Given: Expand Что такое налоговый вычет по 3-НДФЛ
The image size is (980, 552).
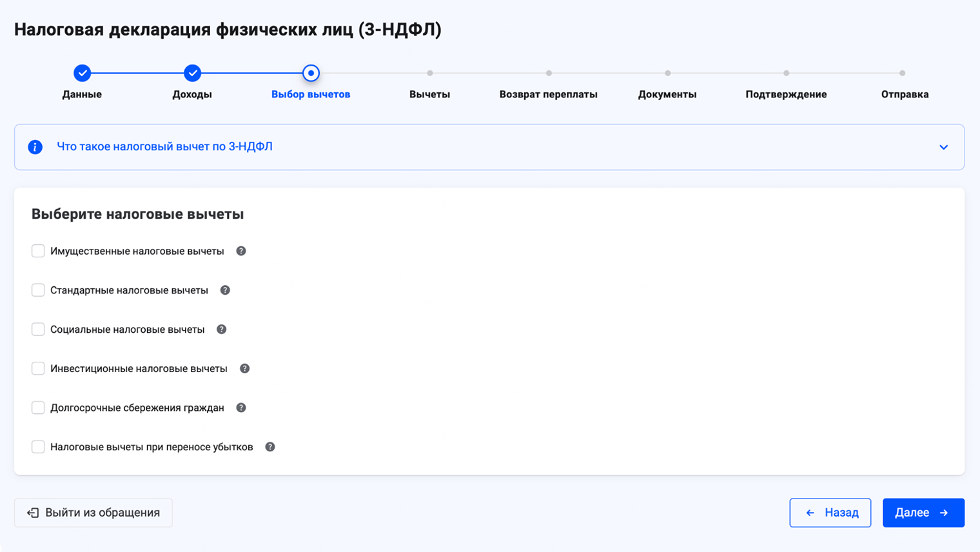Looking at the screenshot, I should (164, 147).
